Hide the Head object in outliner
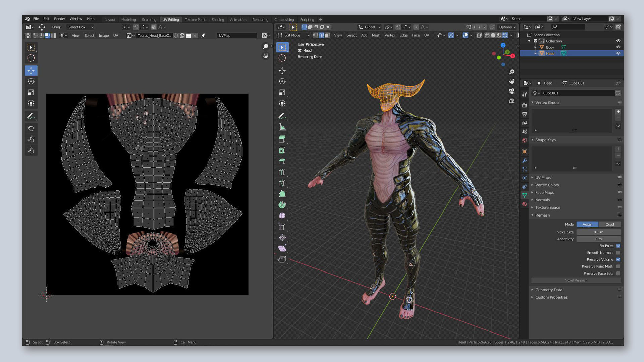644x362 pixels. coord(618,53)
